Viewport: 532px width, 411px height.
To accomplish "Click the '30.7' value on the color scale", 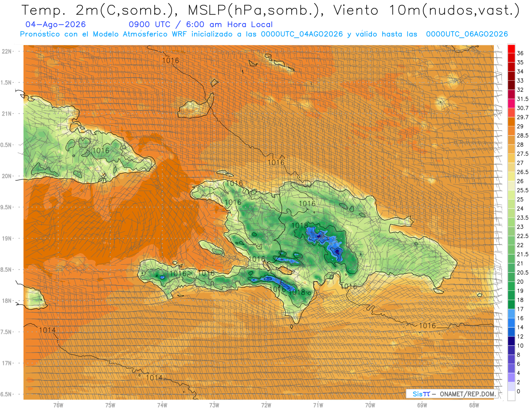I will pos(523,108).
